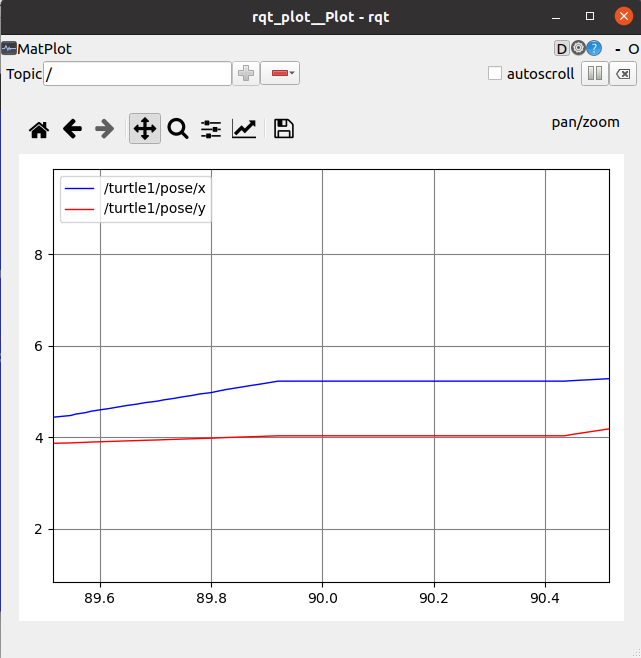Open the remove topic dropdown
641x658 pixels.
pyautogui.click(x=280, y=73)
